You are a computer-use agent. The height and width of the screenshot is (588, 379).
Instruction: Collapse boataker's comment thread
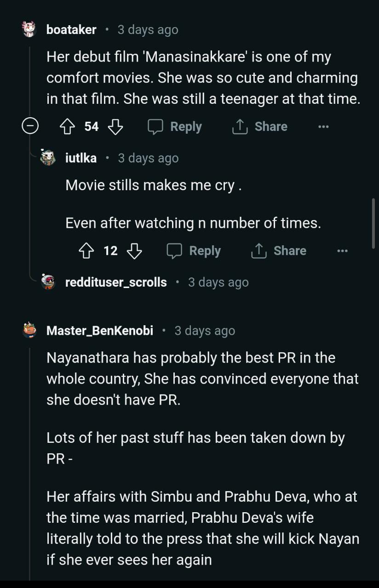click(30, 127)
